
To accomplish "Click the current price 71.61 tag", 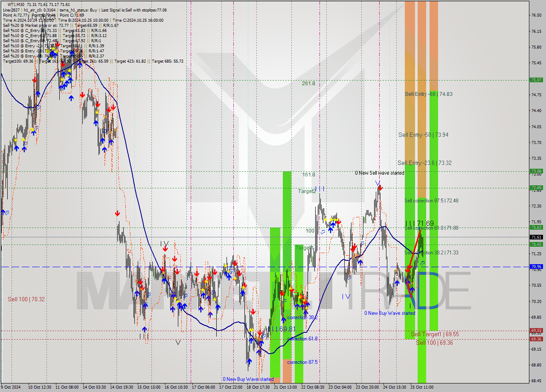I will click(536, 237).
